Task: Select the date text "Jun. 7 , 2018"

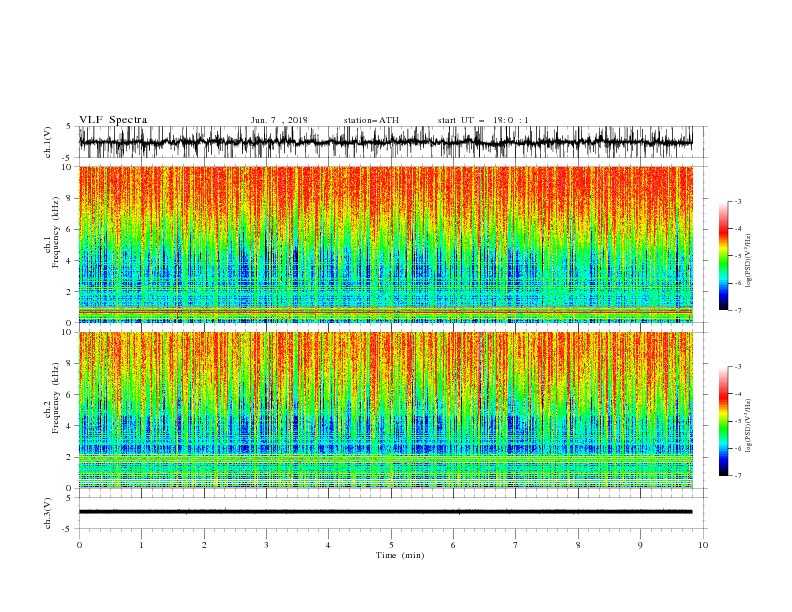Action: (279, 120)
